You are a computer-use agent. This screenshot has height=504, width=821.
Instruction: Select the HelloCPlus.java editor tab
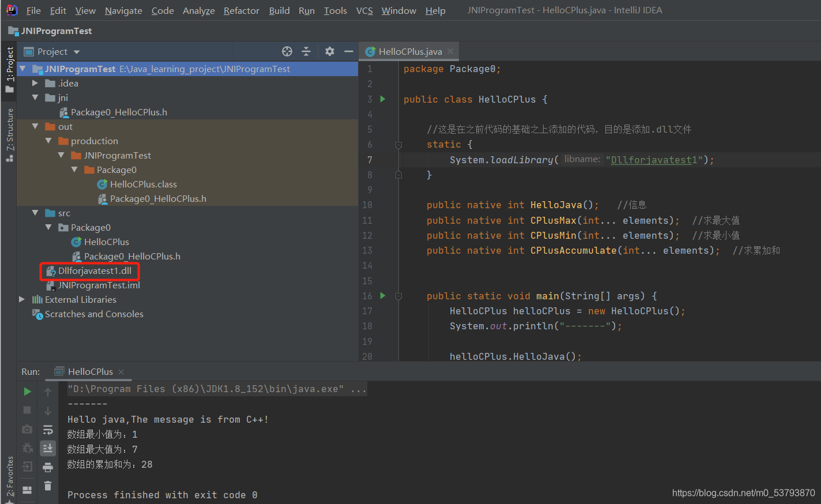tap(410, 51)
